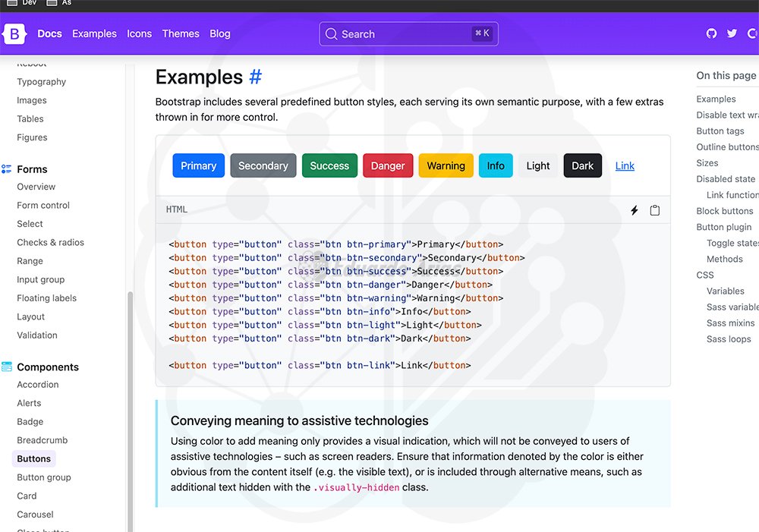Click the lightning bolt StackBlitz icon
This screenshot has width=759, height=532.
tap(635, 210)
